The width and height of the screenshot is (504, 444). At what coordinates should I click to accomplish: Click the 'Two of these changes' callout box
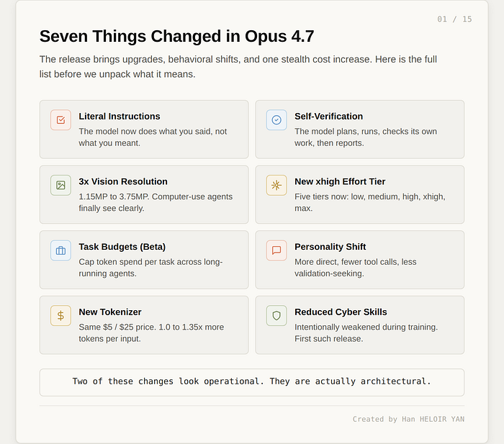tap(252, 382)
